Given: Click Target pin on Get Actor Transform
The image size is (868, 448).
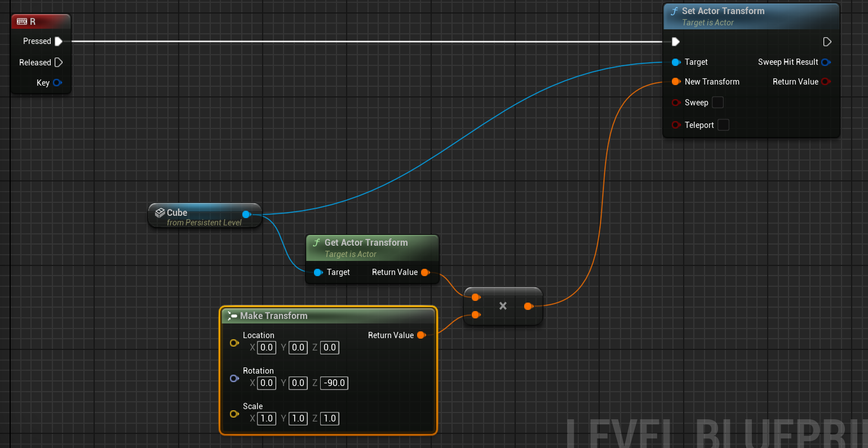Looking at the screenshot, I should (318, 272).
